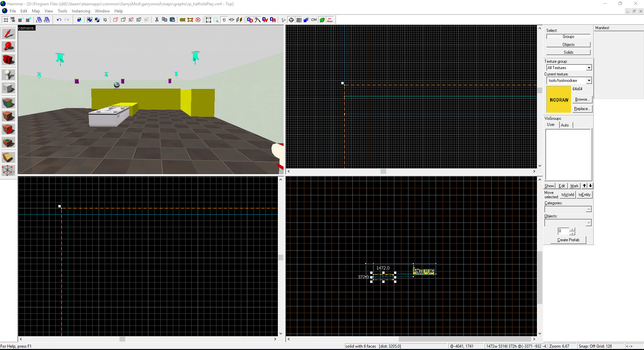Toggle the cordon bounds striped icon
Image resolution: width=644 pixels, height=350 pixels.
click(183, 20)
